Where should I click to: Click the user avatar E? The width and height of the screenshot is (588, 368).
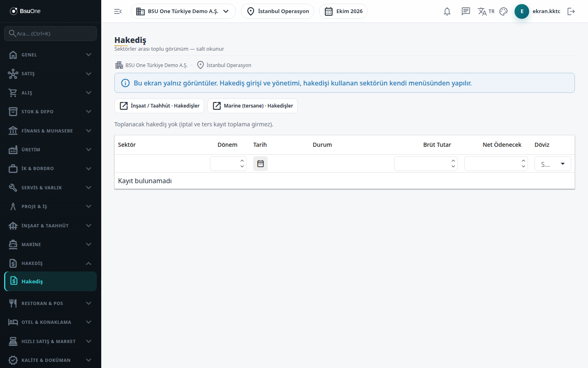[522, 11]
